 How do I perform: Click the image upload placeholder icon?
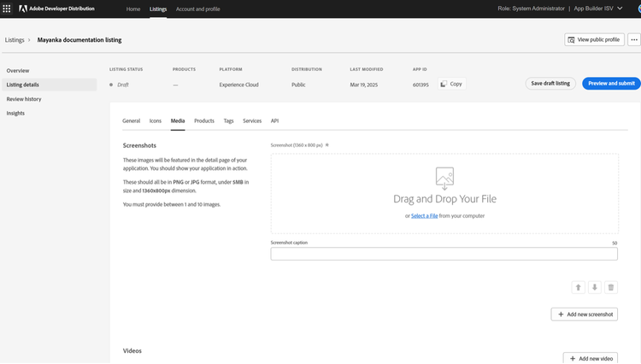[444, 178]
